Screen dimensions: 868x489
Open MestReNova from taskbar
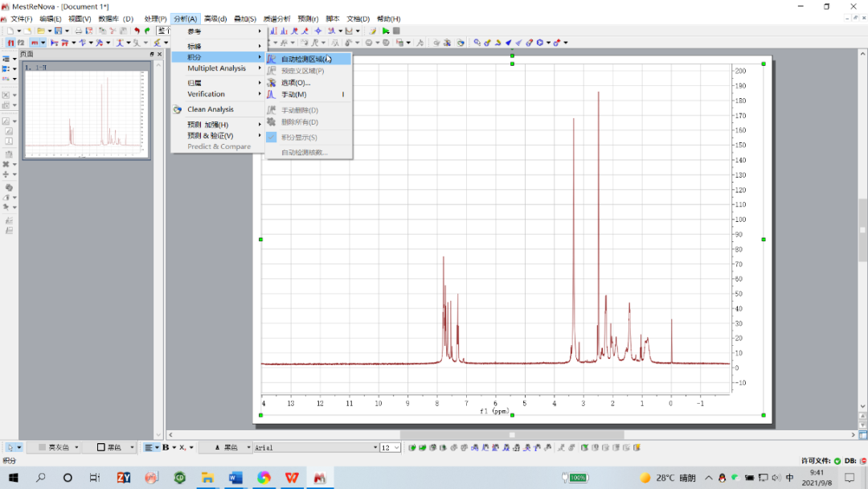(x=319, y=478)
